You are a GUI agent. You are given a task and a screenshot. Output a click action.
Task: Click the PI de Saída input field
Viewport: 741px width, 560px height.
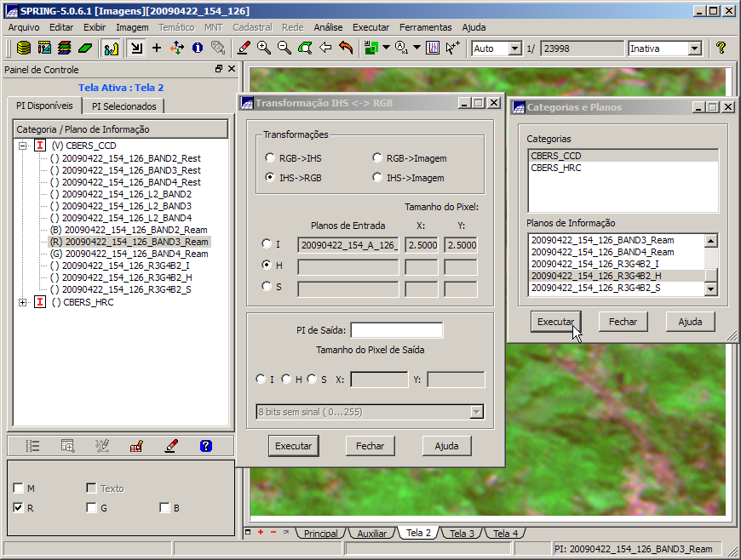tap(396, 330)
